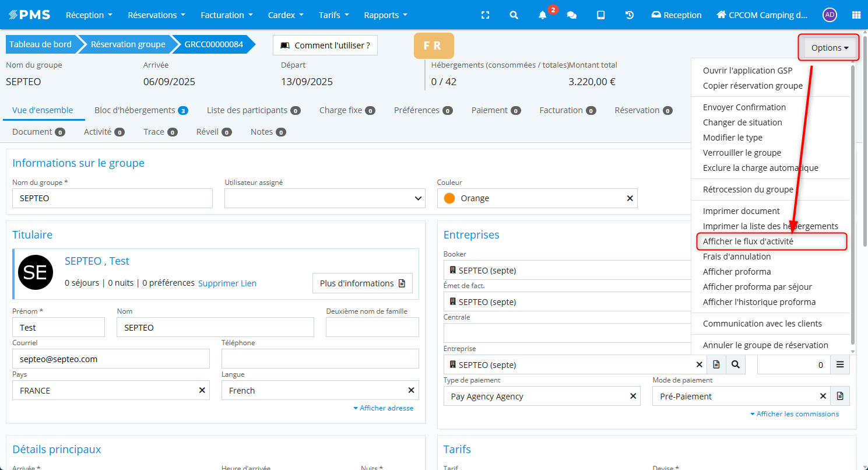Open the apps grid icon
This screenshot has width=868, height=470.
click(x=856, y=15)
